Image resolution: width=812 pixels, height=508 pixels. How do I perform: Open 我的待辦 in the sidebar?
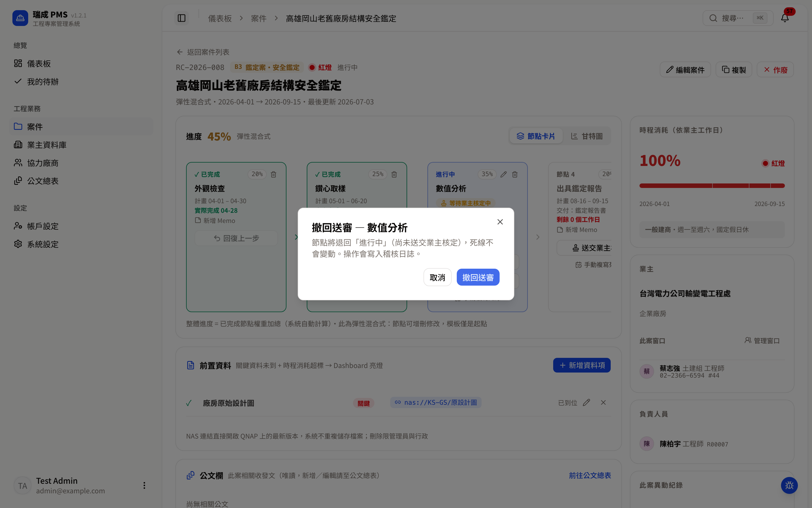click(x=81, y=82)
